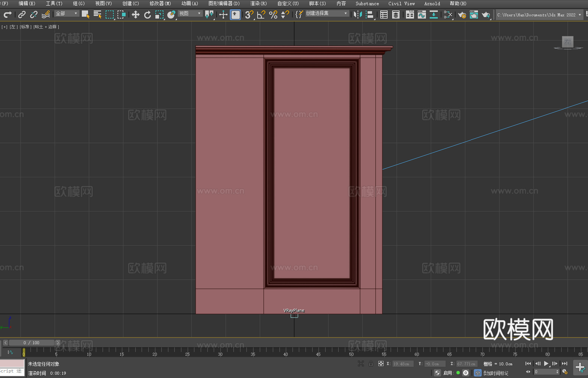Image resolution: width=588 pixels, height=378 pixels.
Task: Open the Rendered Frame Window icon
Action: 474,14
